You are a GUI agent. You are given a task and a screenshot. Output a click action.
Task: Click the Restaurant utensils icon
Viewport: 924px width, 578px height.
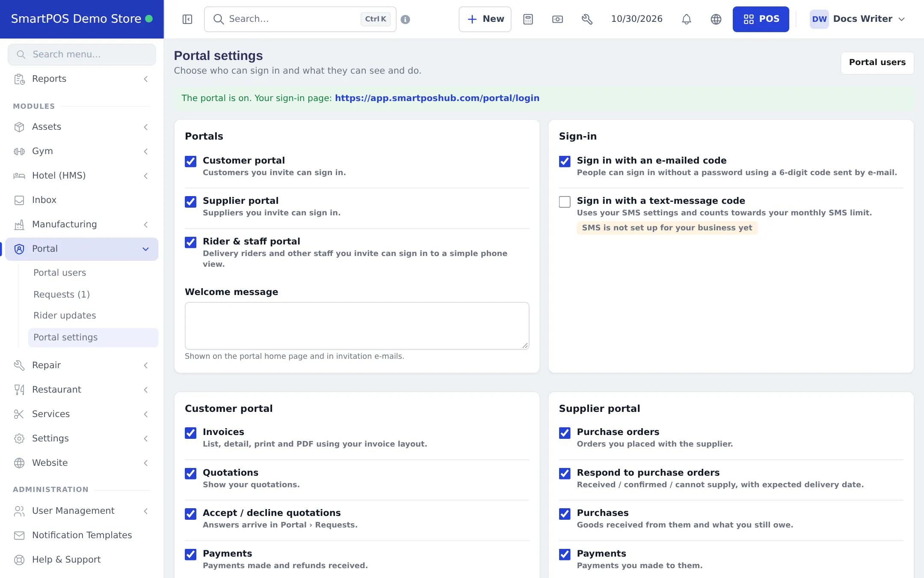[19, 390]
